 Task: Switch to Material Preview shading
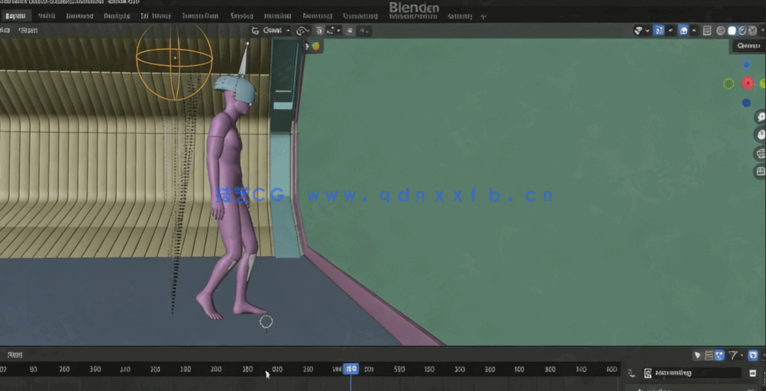point(743,31)
